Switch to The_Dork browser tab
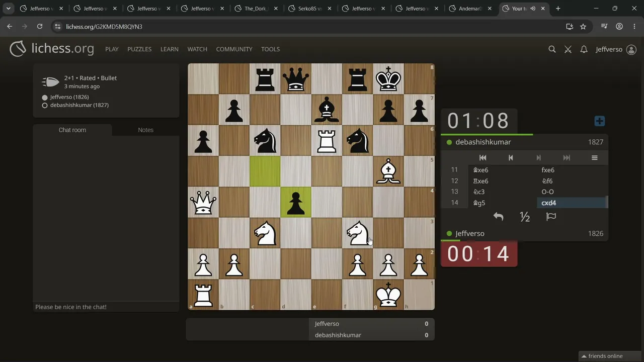 pos(256,9)
